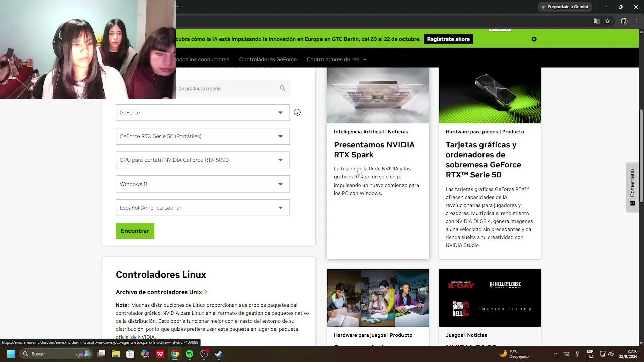The width and height of the screenshot is (644, 362).
Task: Click the green Encontrar button
Action: 135,231
